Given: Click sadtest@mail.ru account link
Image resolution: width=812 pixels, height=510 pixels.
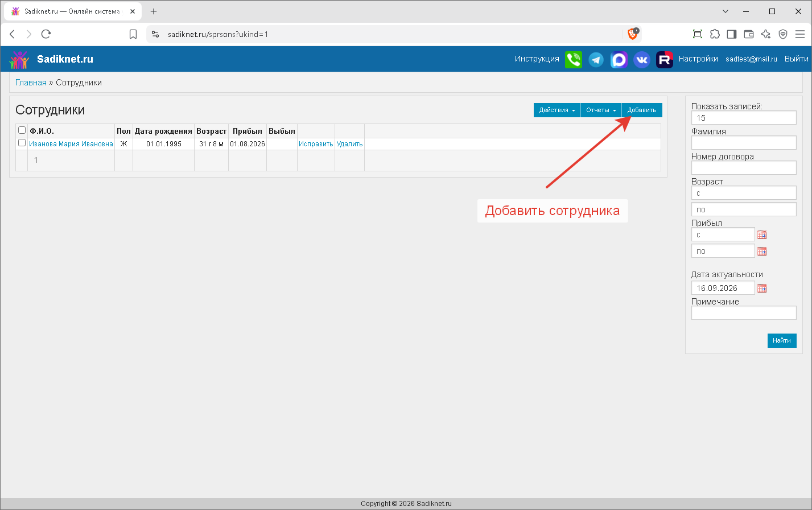Looking at the screenshot, I should (751, 59).
